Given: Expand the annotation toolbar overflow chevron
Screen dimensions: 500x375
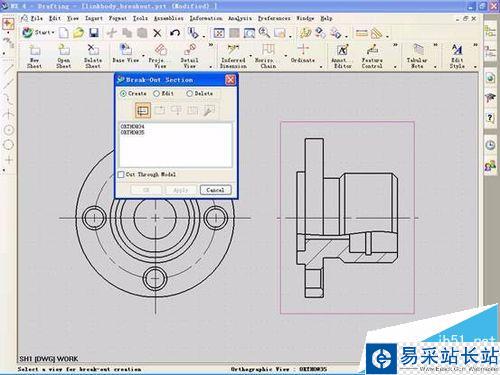Looking at the screenshot, I should 395,45.
